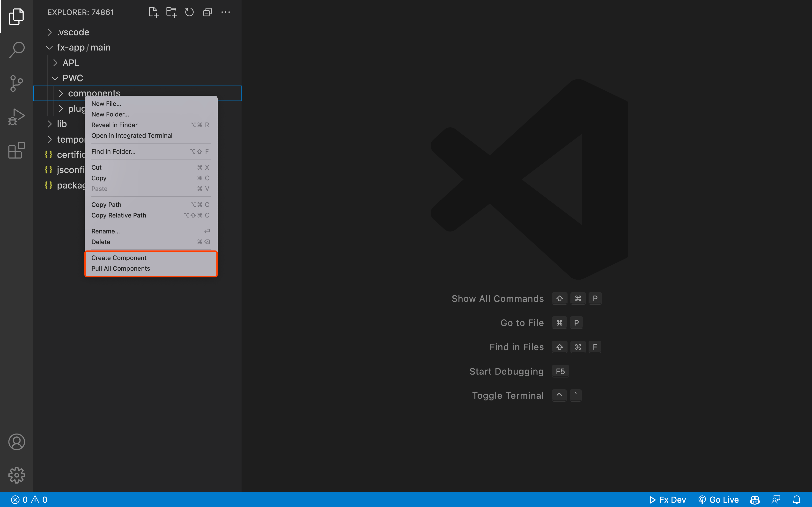Open the Explorer view in activity bar

click(16, 16)
